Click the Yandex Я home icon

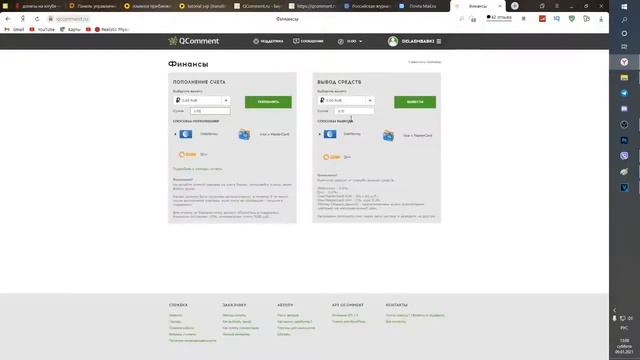[23, 19]
